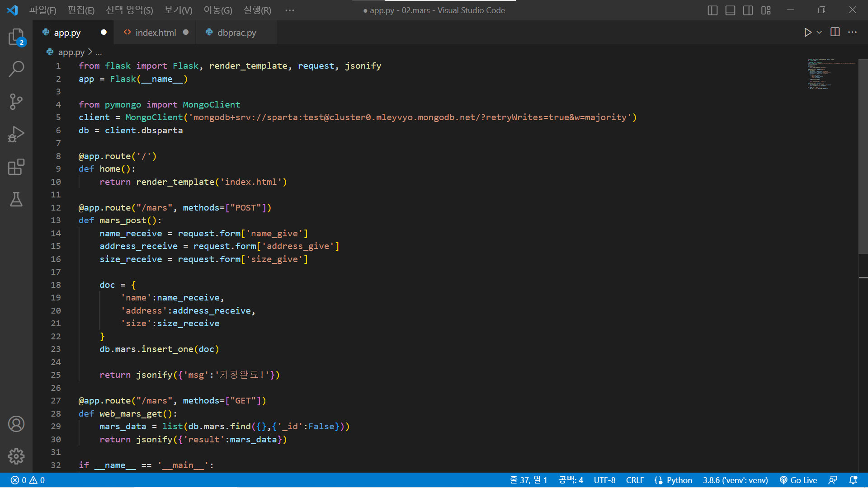Viewport: 868px width, 488px height.
Task: Select encoding UTF-8 in status bar
Action: point(604,480)
